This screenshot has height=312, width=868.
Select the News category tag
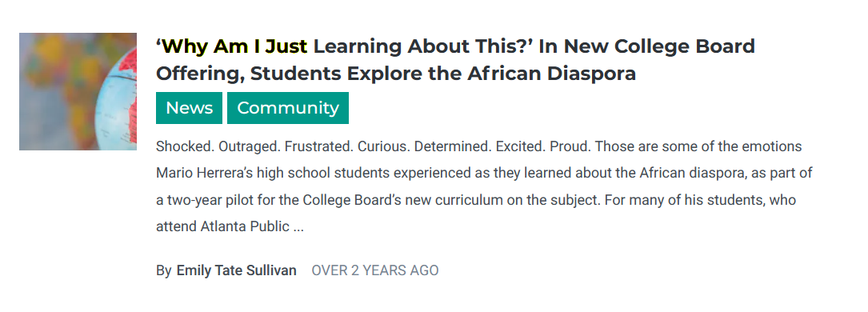coord(190,108)
